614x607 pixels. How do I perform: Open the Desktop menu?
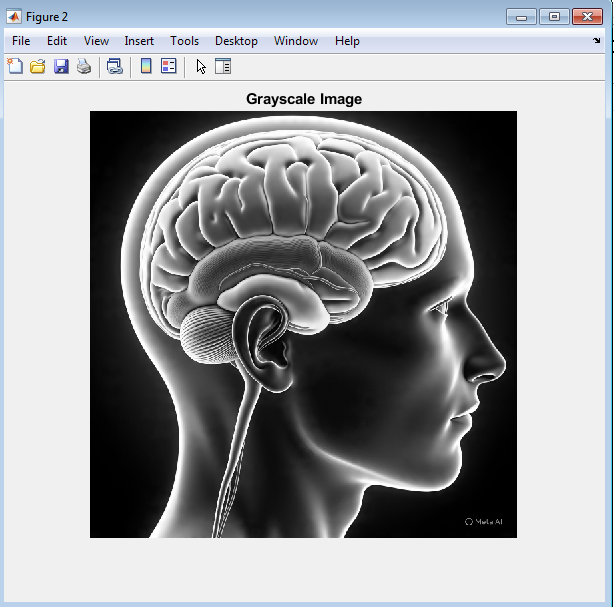(x=236, y=41)
